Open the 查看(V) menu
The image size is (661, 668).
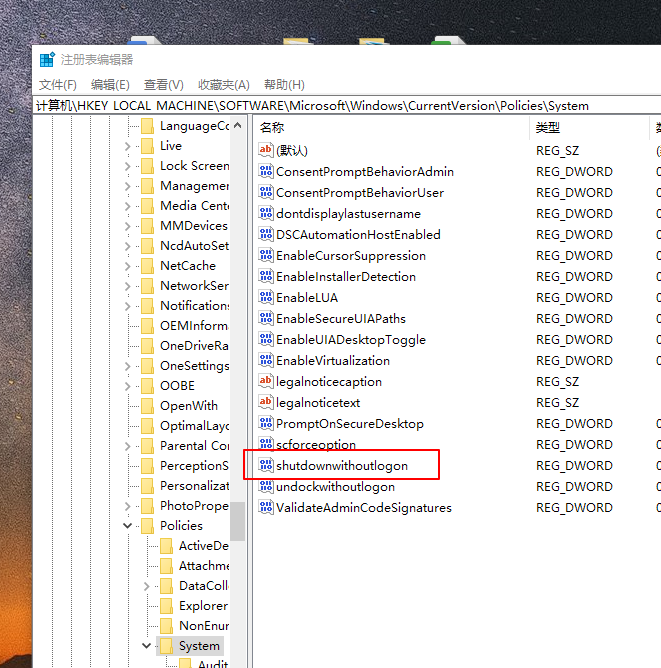163,85
